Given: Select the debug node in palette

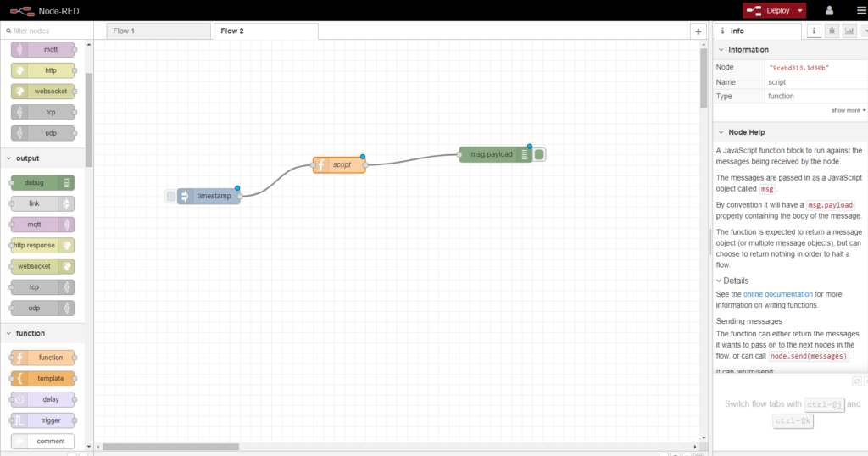Looking at the screenshot, I should tap(42, 182).
